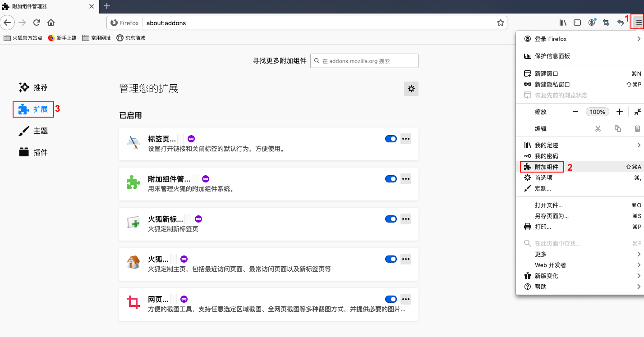Bookmark this page with the star icon
This screenshot has height=337, width=644.
tap(500, 23)
